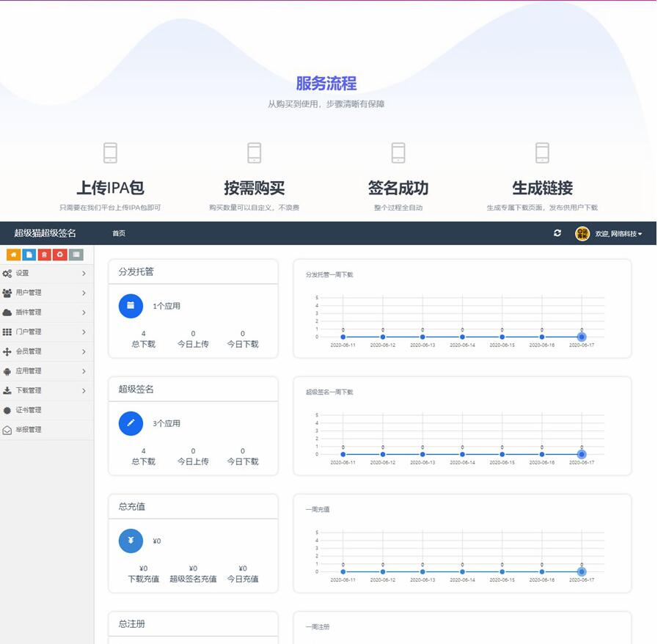Image resolution: width=666 pixels, height=644 pixels.
Task: Click 超级签名充值 in the 总充值 card
Action: coord(193,579)
